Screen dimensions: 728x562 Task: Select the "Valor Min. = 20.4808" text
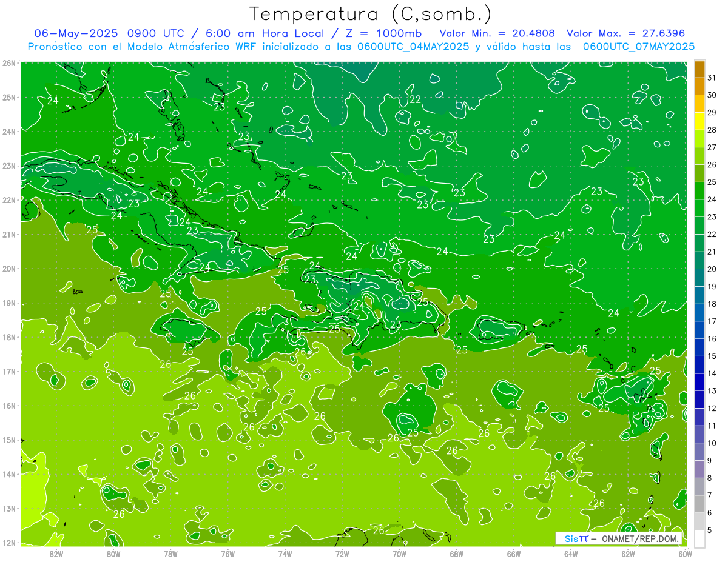[x=497, y=33]
